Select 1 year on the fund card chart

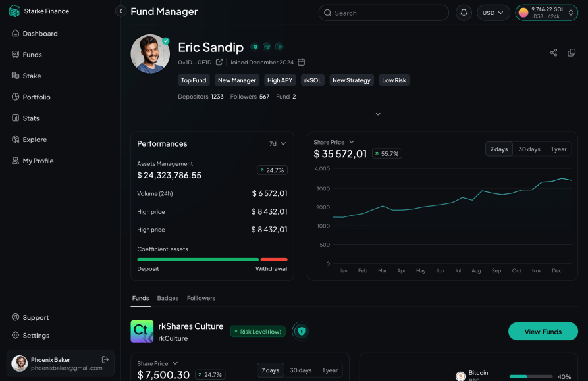coord(330,370)
